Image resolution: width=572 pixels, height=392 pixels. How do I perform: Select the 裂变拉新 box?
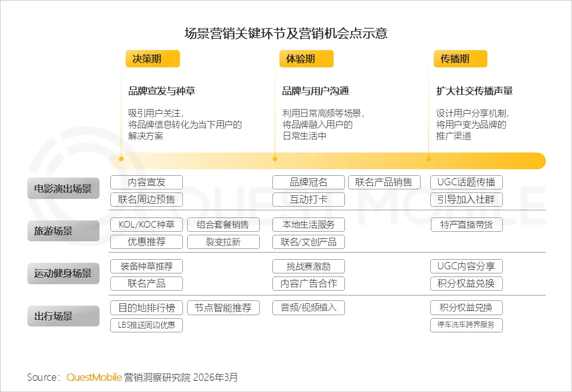(x=223, y=242)
